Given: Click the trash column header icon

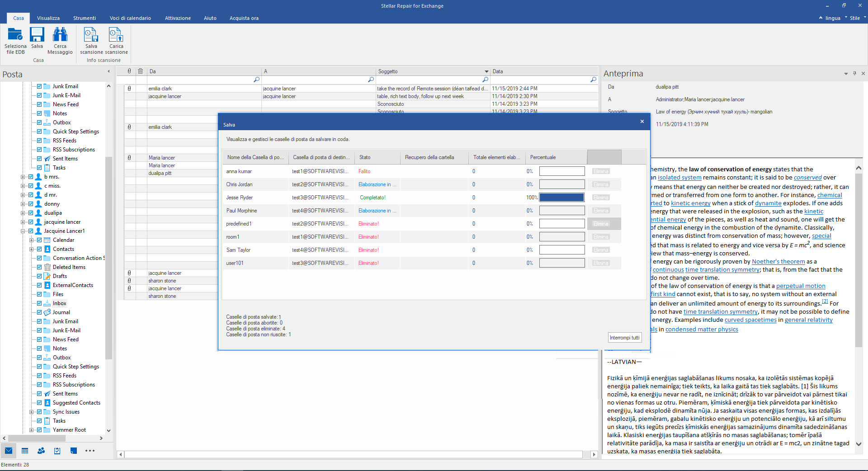Looking at the screenshot, I should pos(141,71).
